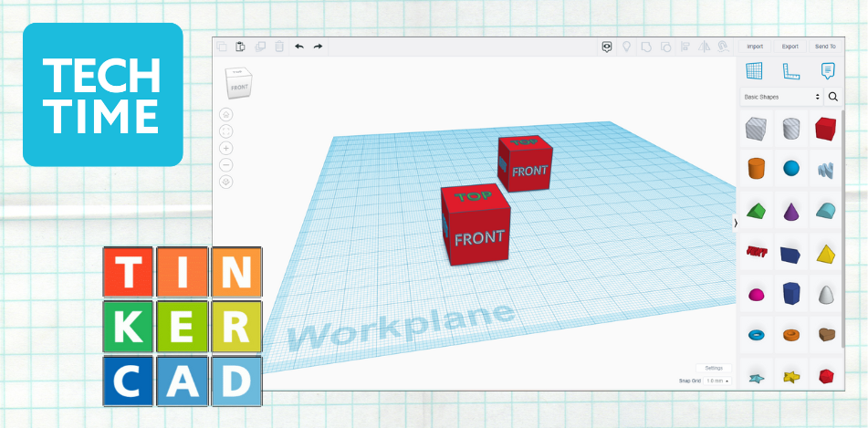
Task: Pick the dark blue Polygon shape
Action: 791,294
